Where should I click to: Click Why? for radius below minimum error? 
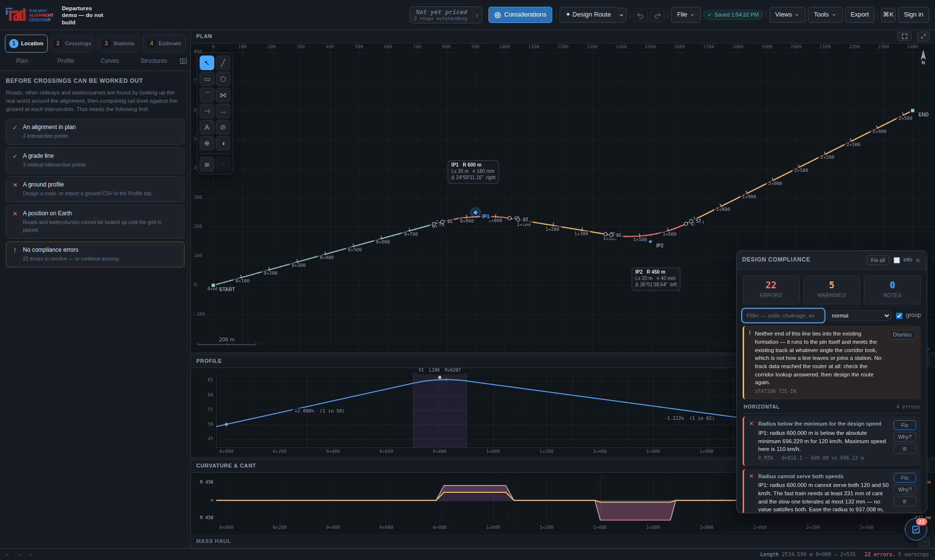coord(904,437)
